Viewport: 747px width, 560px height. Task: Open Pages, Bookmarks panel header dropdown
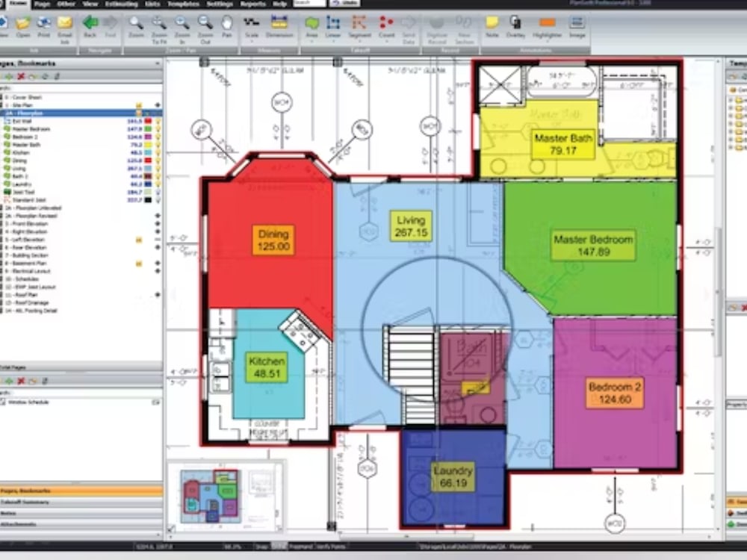[158, 63]
